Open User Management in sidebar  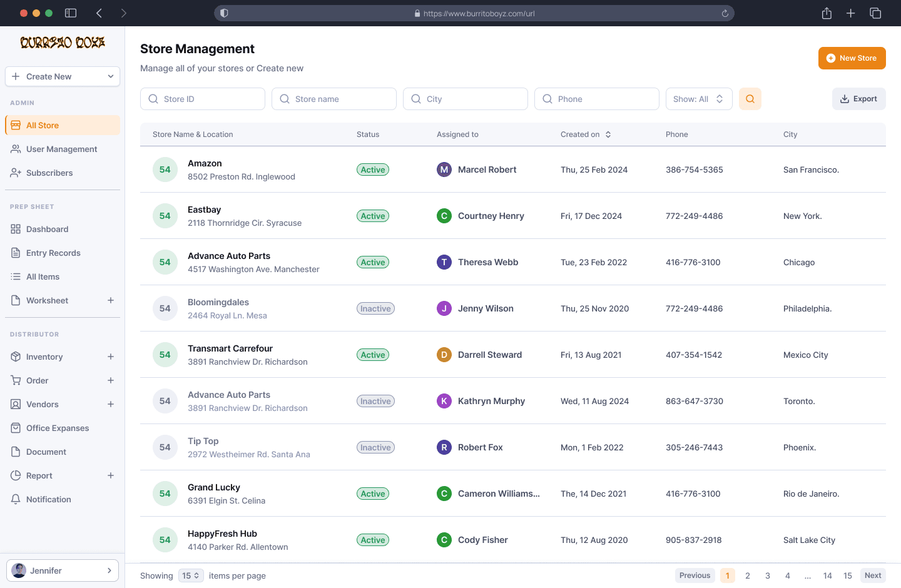click(x=63, y=149)
